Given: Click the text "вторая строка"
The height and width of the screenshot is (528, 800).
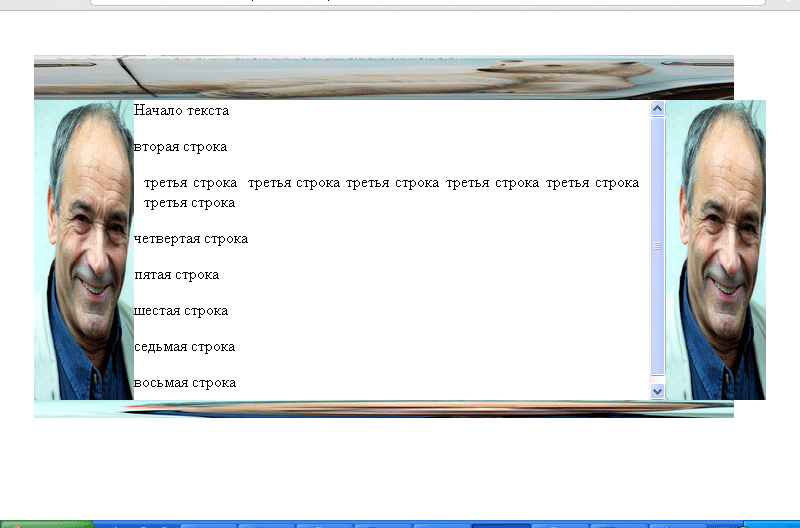Looking at the screenshot, I should click(x=180, y=147).
